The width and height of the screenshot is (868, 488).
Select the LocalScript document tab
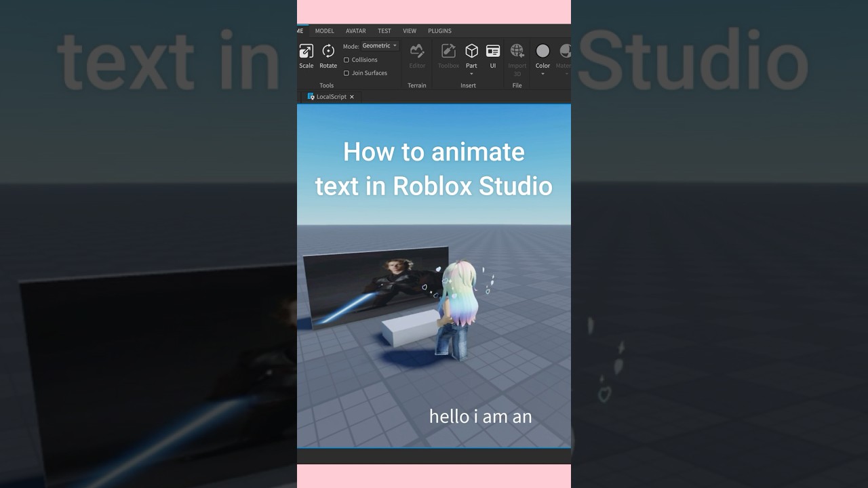(x=331, y=97)
